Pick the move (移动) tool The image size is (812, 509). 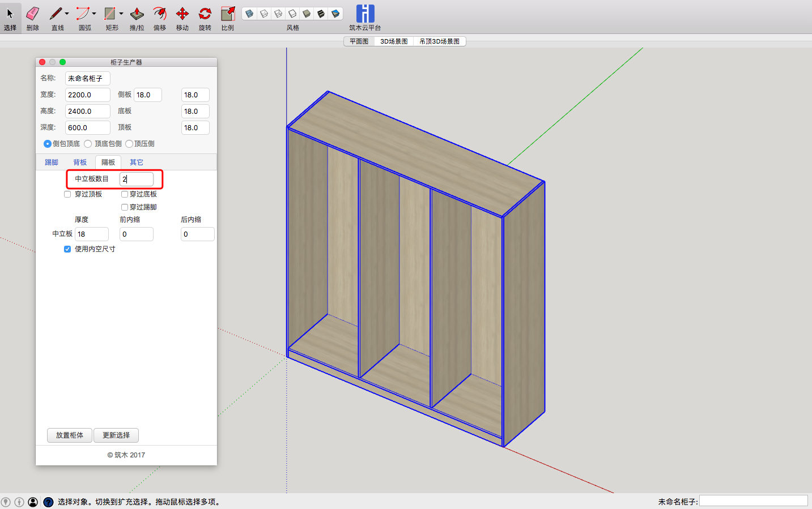(x=182, y=14)
